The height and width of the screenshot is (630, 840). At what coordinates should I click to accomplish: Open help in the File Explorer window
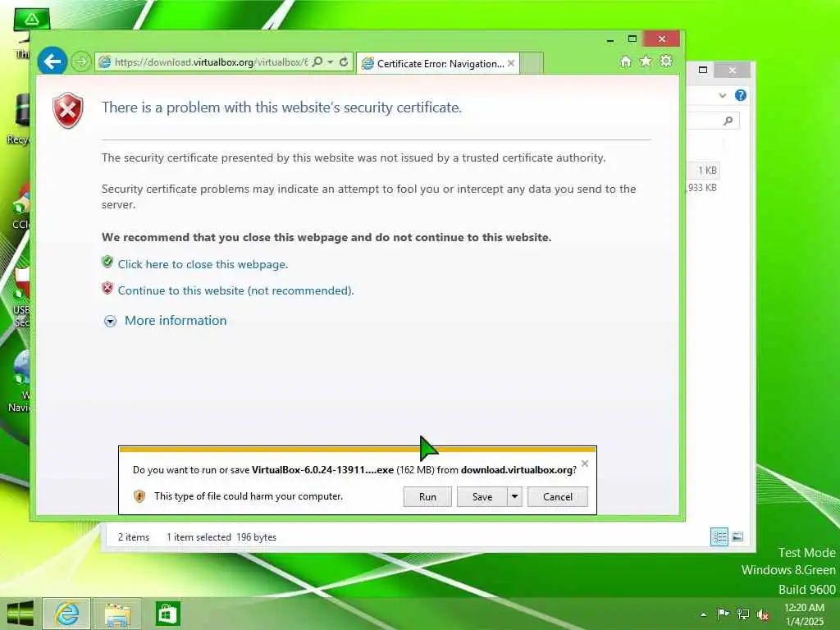coord(741,95)
